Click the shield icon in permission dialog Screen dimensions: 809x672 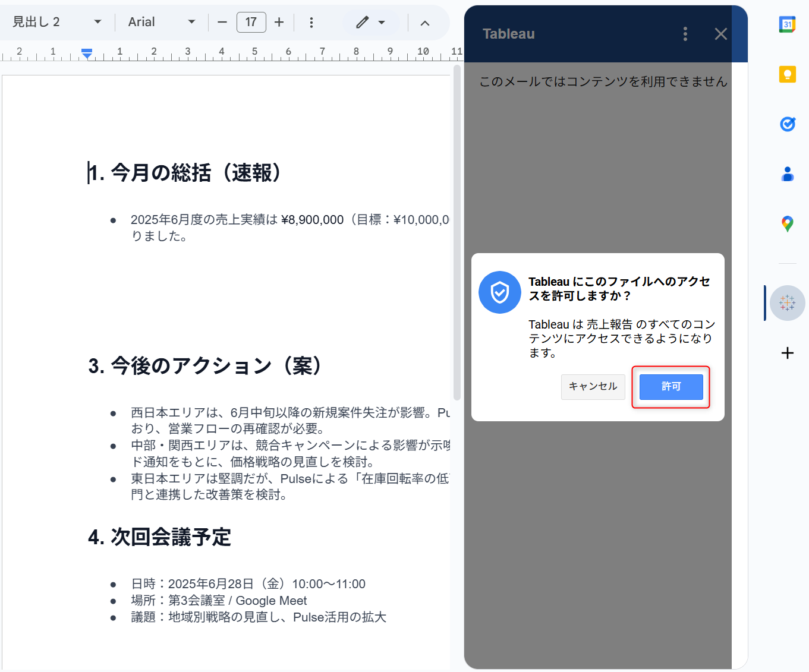click(x=500, y=292)
